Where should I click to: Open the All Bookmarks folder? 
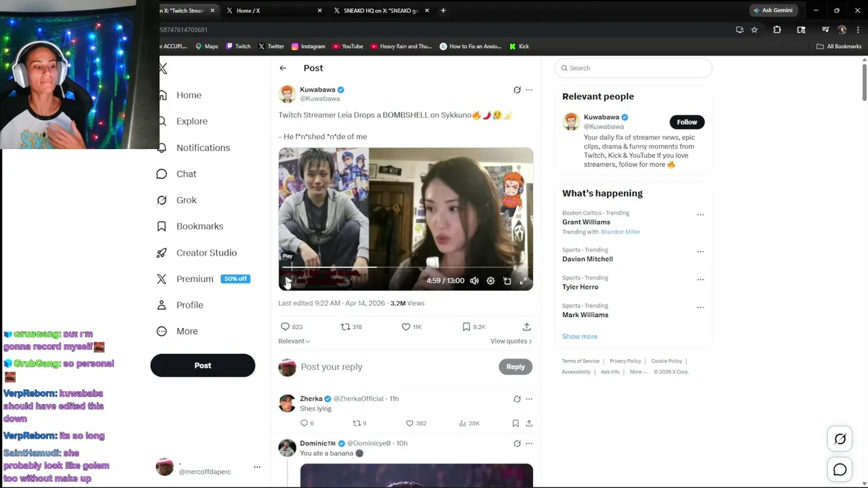click(x=839, y=46)
